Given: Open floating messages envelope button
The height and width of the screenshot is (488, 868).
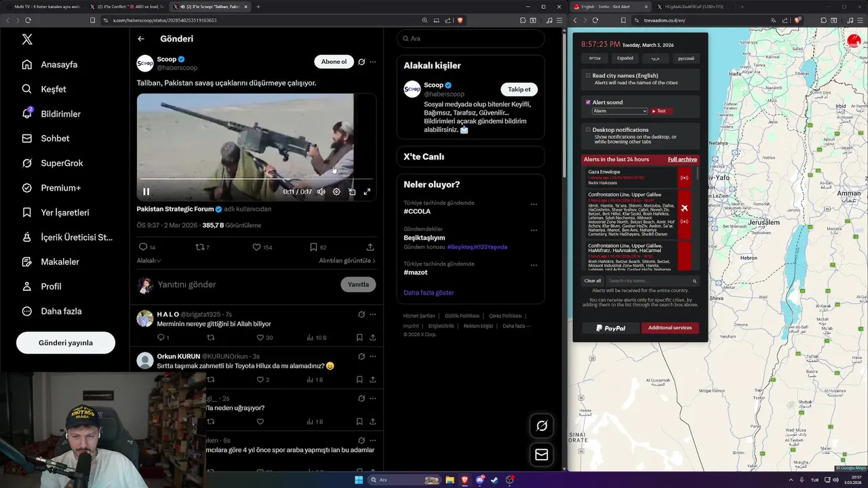Looking at the screenshot, I should (541, 455).
